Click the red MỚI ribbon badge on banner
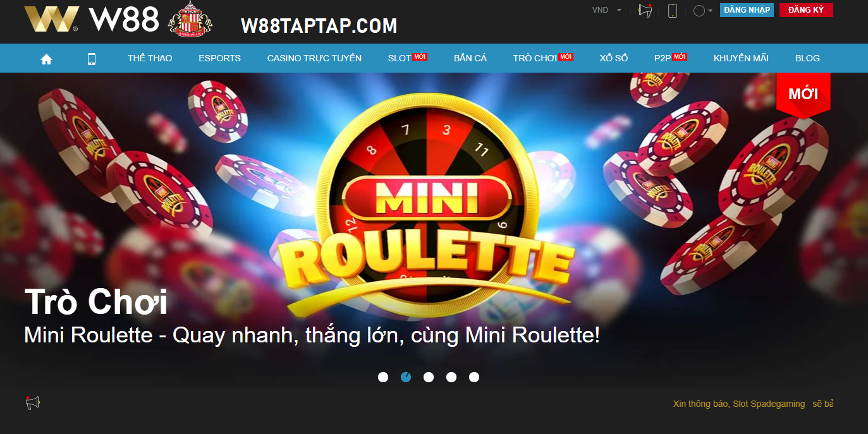 click(x=803, y=94)
